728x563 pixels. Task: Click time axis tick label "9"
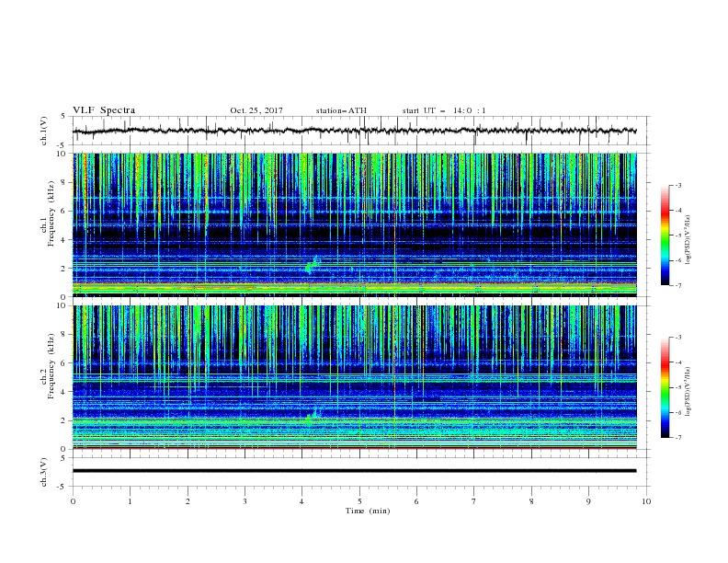coord(588,501)
